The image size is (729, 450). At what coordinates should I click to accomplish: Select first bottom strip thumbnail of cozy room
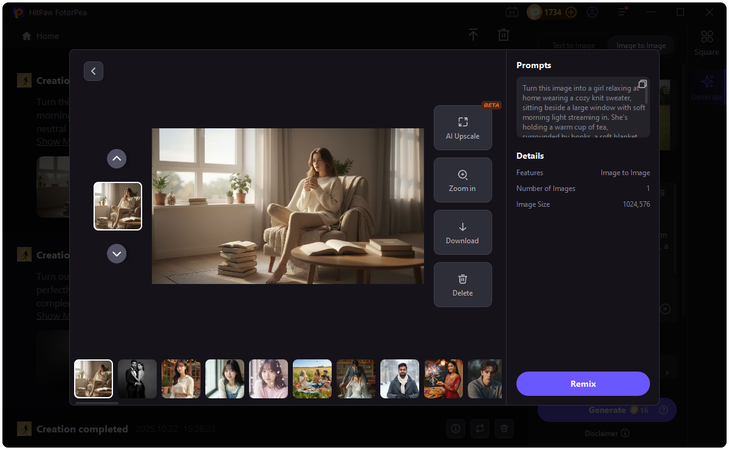[93, 379]
